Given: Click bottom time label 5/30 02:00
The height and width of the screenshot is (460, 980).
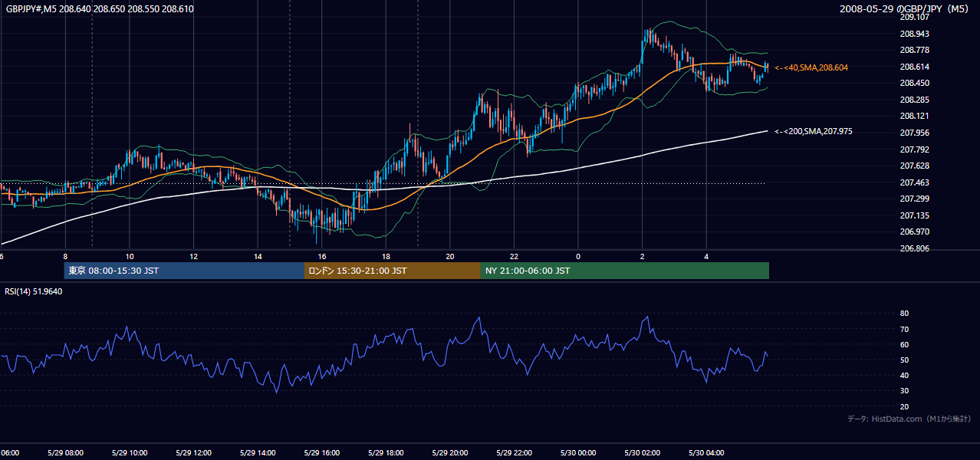Looking at the screenshot, I should 643,453.
